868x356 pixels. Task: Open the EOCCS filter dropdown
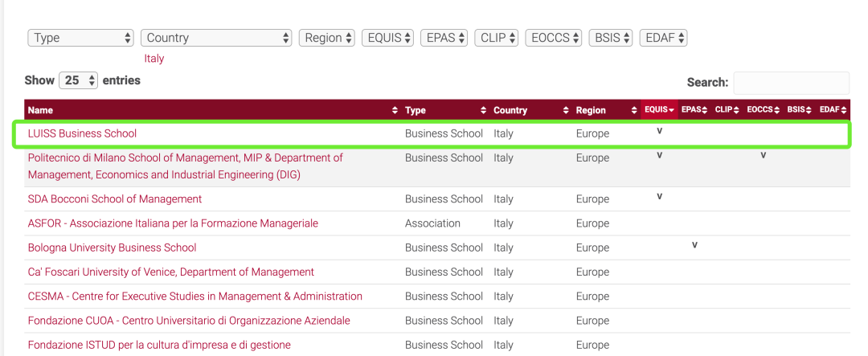pyautogui.click(x=554, y=38)
